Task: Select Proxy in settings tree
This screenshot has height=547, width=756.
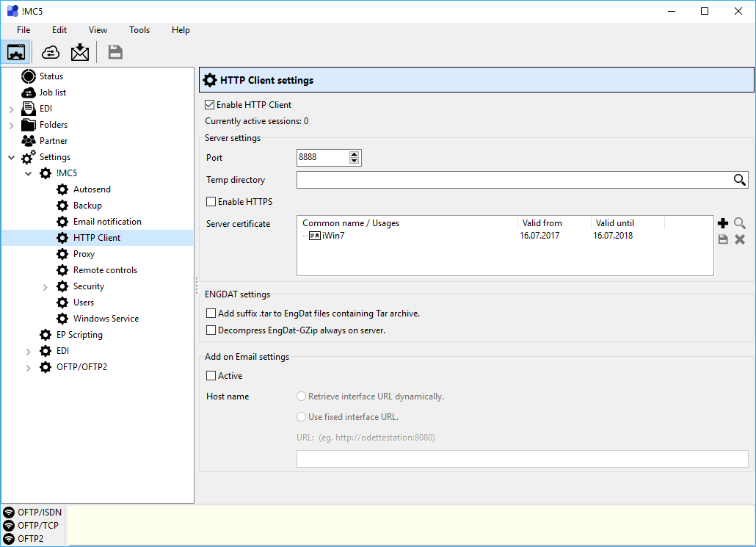Action: pos(84,254)
